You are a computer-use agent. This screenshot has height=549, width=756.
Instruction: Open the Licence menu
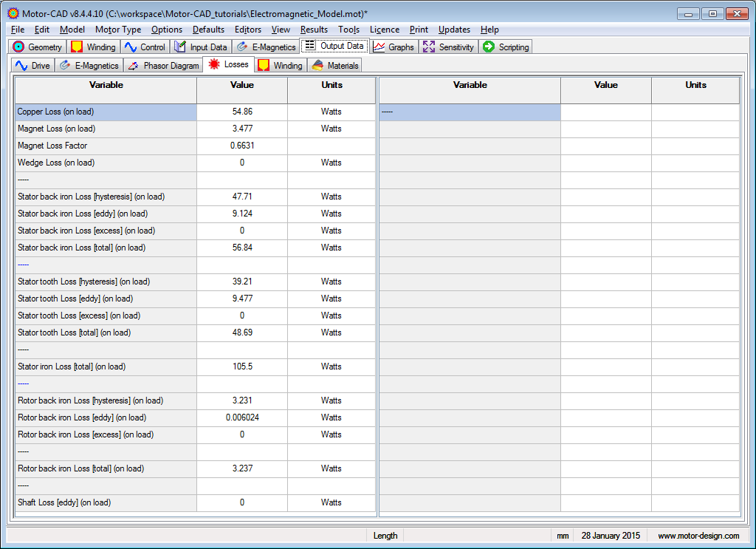tap(384, 30)
